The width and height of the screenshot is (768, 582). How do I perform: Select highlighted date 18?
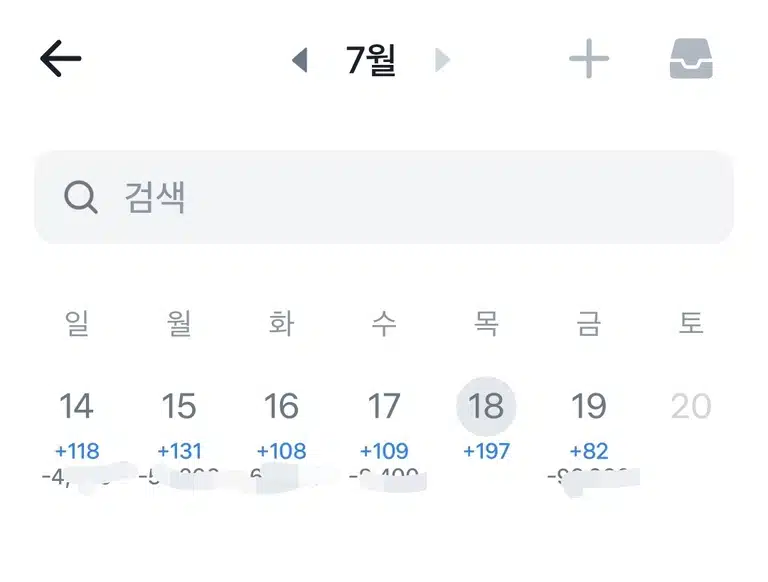click(x=486, y=406)
